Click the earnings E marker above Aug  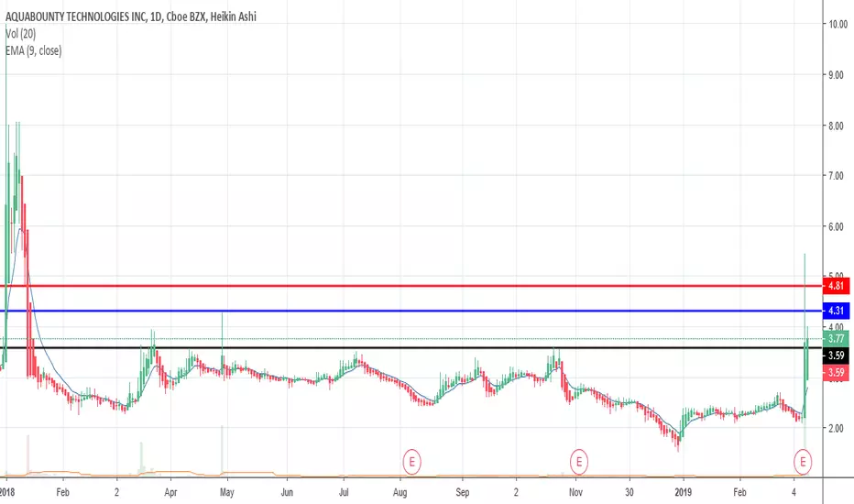[x=411, y=462]
